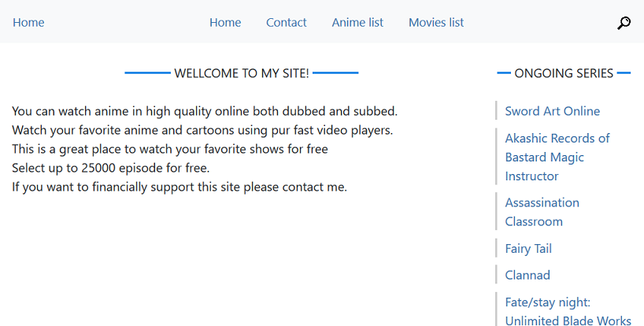Click the Home brand link at far left
Image resolution: width=644 pixels, height=326 pixels.
point(28,23)
